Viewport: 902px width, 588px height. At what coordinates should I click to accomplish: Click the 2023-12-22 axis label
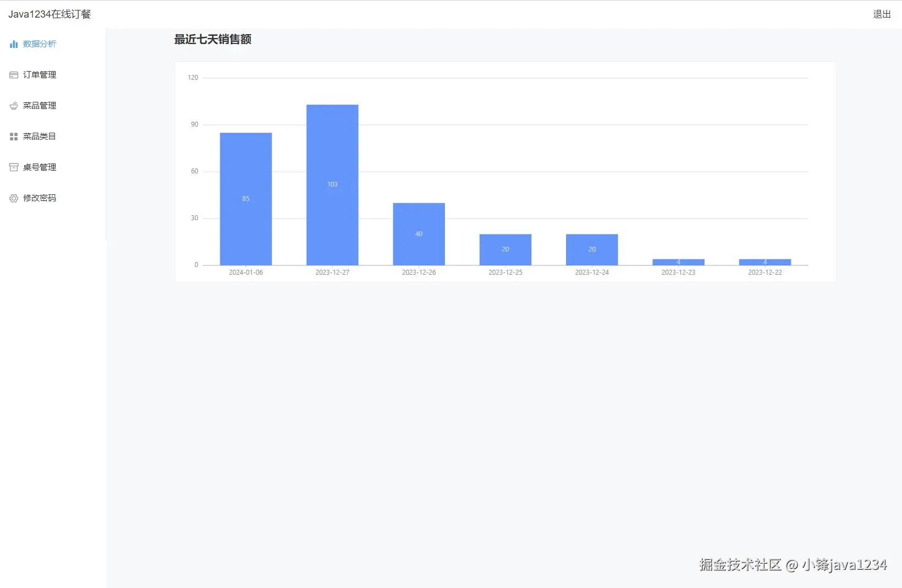tap(765, 273)
